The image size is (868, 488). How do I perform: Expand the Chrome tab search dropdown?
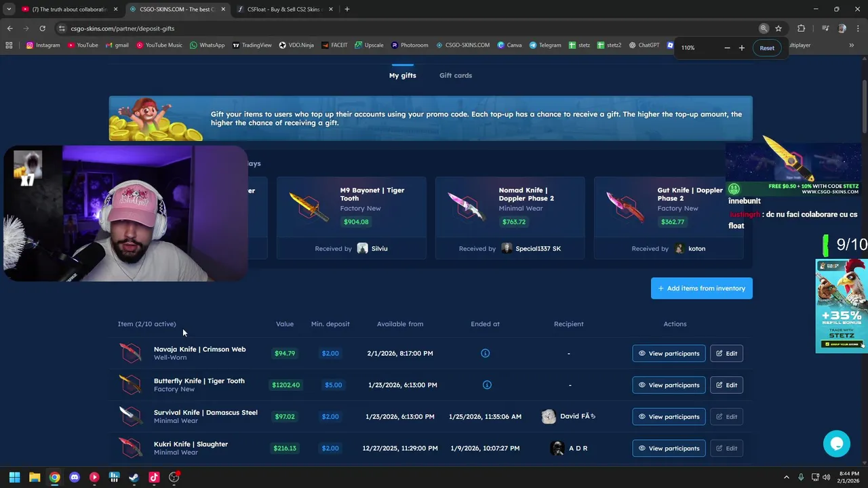(x=9, y=9)
